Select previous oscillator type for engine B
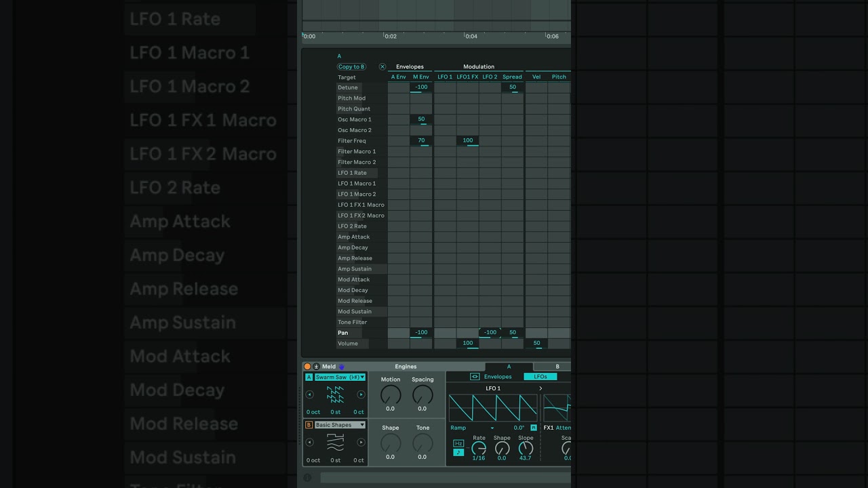The width and height of the screenshot is (868, 488). [x=310, y=443]
